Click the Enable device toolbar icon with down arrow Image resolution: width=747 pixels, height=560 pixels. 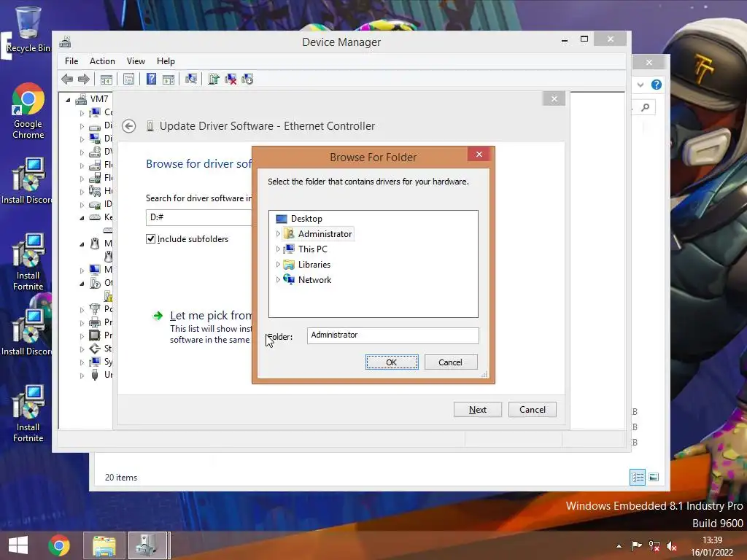pyautogui.click(x=247, y=79)
